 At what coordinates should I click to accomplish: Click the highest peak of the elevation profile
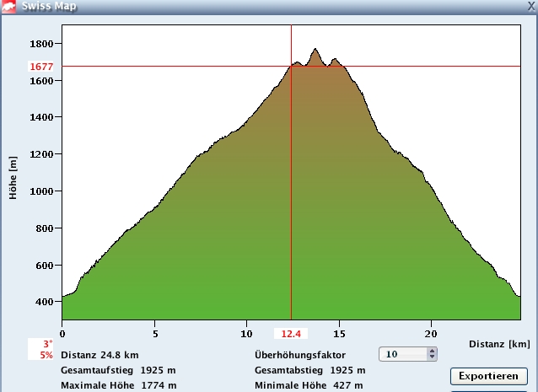tap(316, 50)
